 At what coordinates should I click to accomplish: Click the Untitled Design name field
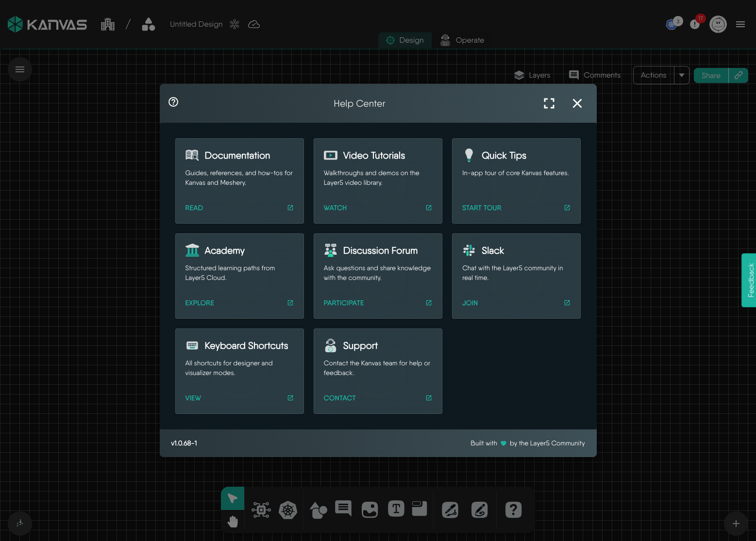click(x=196, y=24)
